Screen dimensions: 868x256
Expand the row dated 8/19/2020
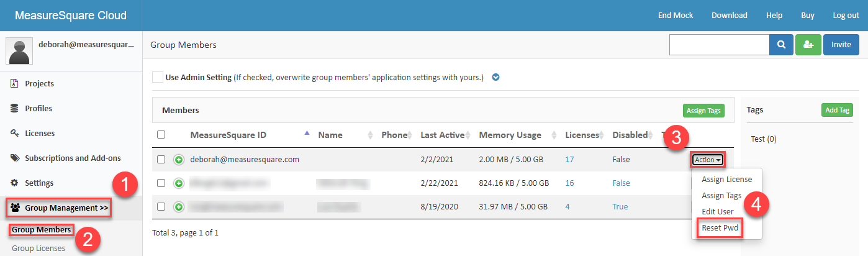178,207
